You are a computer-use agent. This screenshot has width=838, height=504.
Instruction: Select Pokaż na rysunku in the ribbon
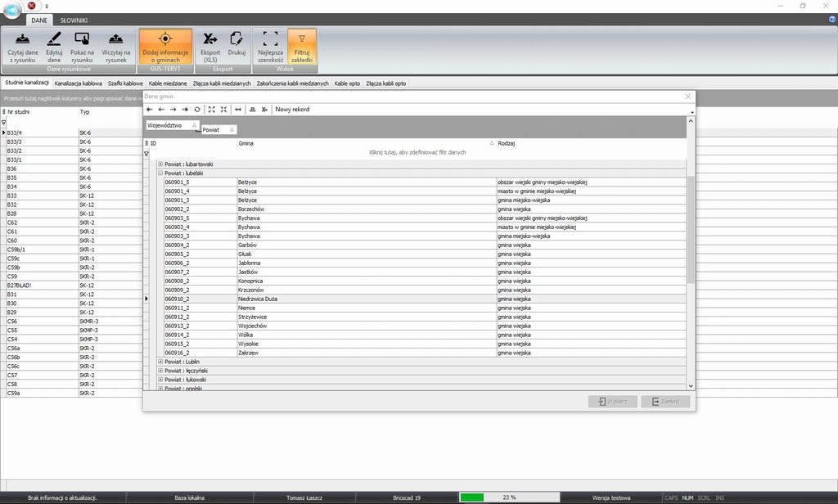click(x=82, y=39)
